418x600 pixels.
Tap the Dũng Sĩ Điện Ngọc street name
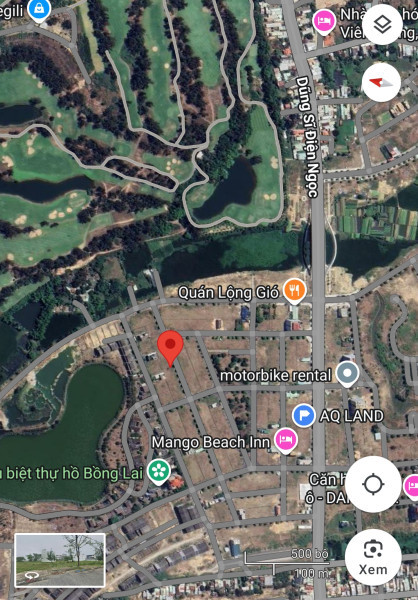308,137
